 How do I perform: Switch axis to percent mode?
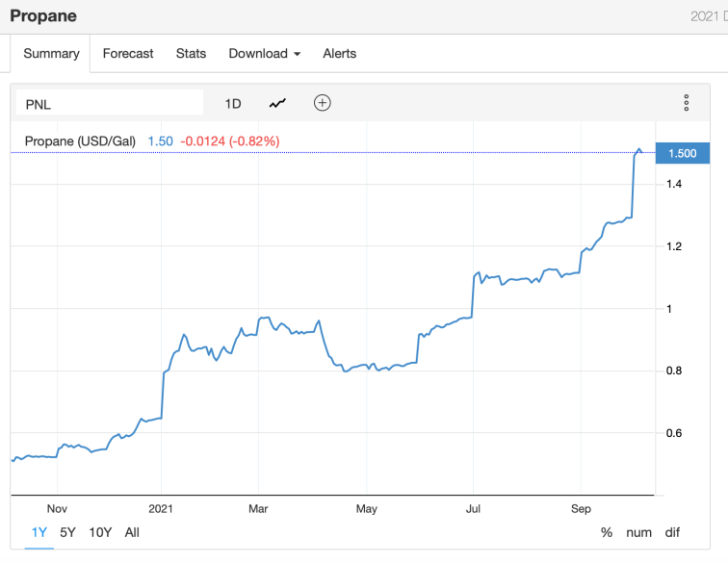607,532
